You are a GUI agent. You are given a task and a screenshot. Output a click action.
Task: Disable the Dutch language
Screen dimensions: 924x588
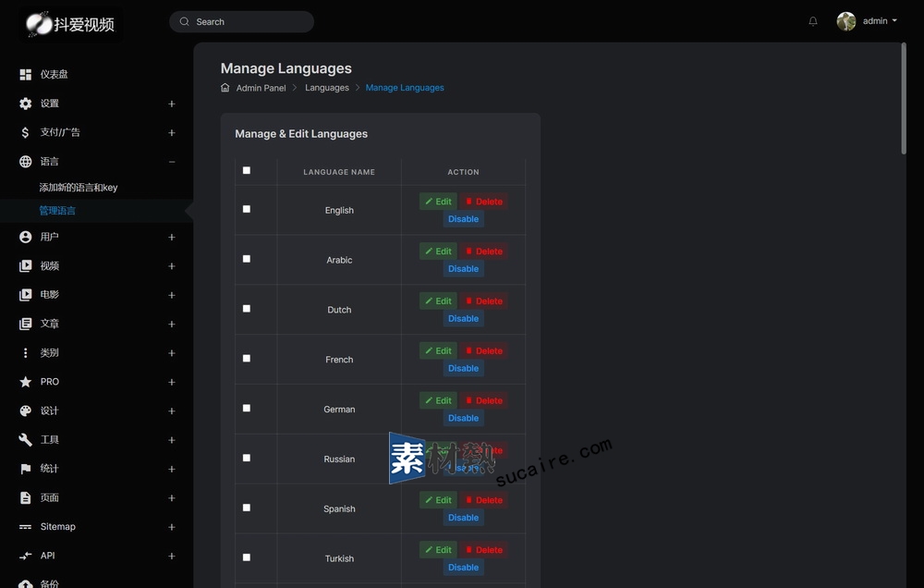point(463,318)
